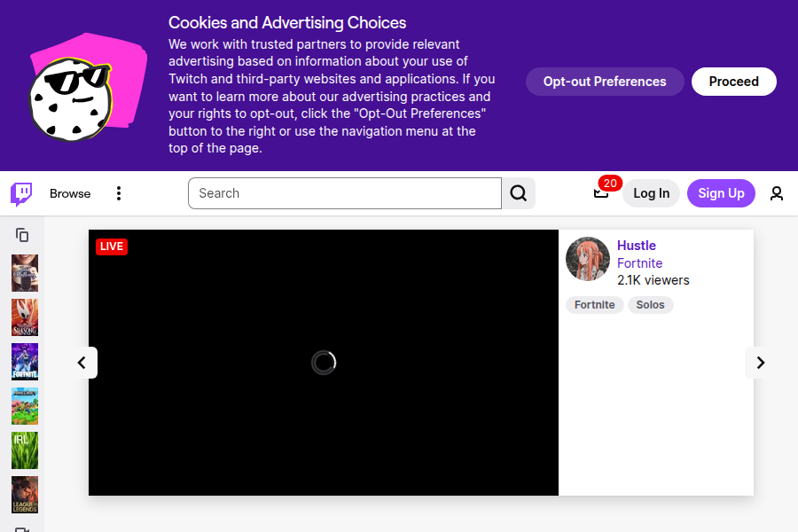Expand the sidebar collapse icon
This screenshot has width=798, height=532.
coord(22,235)
